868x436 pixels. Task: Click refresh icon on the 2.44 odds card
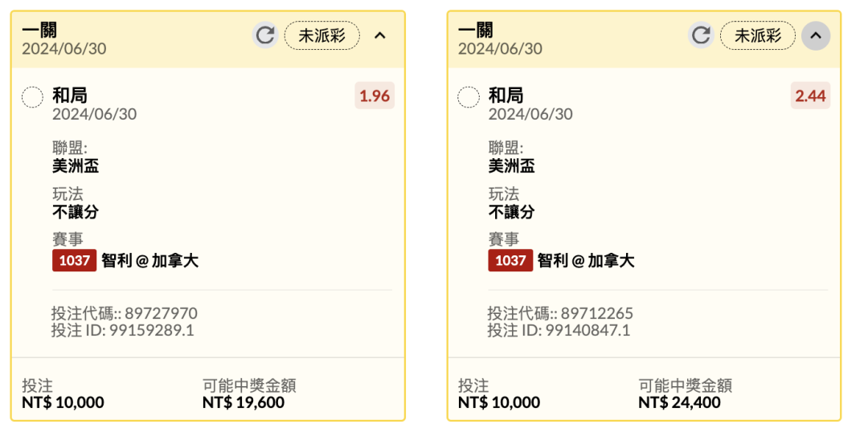pyautogui.click(x=701, y=35)
